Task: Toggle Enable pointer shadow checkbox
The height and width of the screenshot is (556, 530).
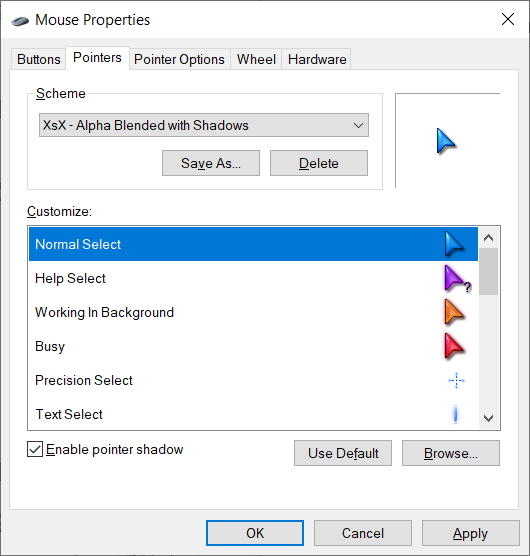Action: point(35,449)
